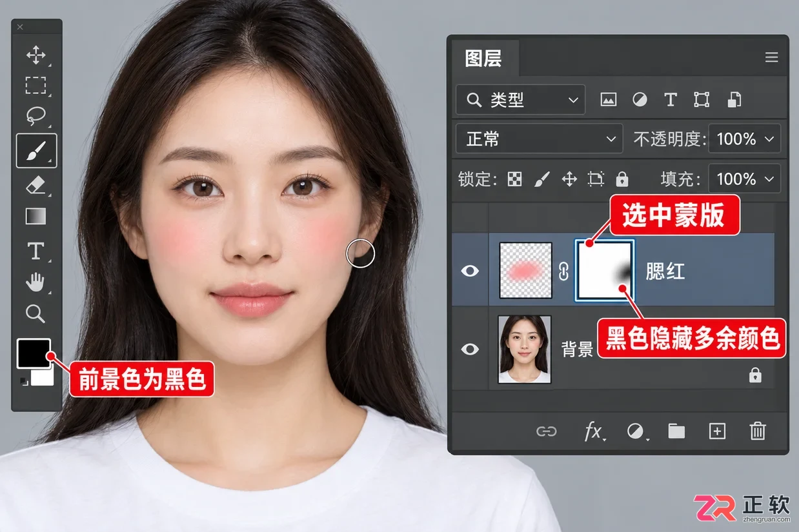Open the 填充 100% dropdown
The height and width of the screenshot is (532, 799).
coord(744,179)
